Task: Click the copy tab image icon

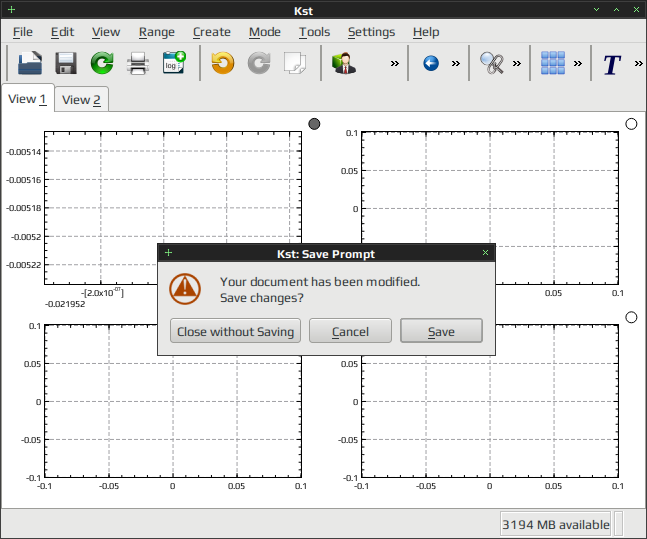Action: (295, 63)
